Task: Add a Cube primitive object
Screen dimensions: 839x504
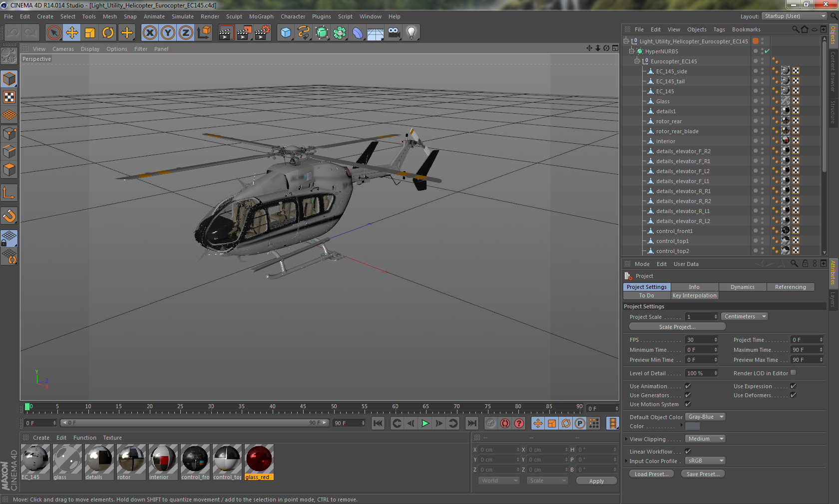Action: point(286,33)
